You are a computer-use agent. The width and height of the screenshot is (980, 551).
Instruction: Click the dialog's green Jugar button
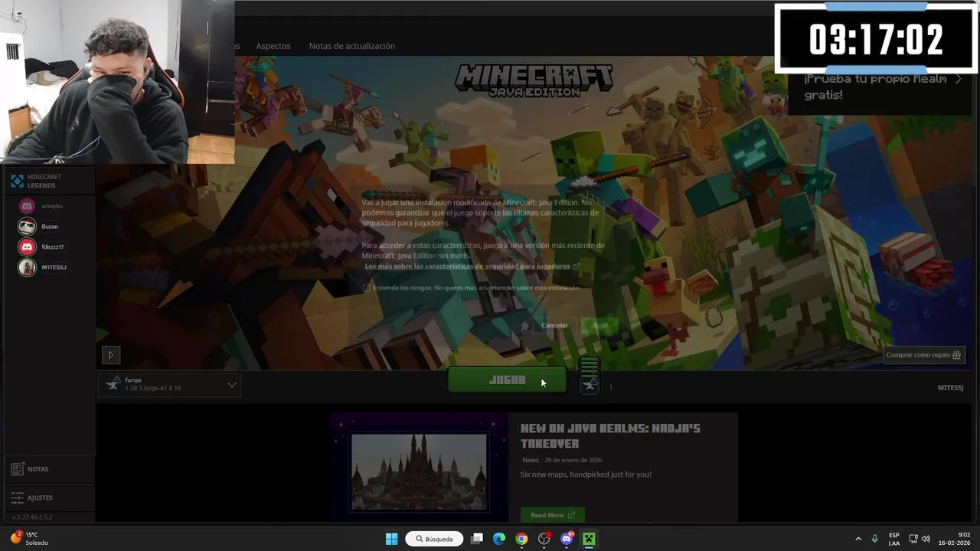(599, 325)
